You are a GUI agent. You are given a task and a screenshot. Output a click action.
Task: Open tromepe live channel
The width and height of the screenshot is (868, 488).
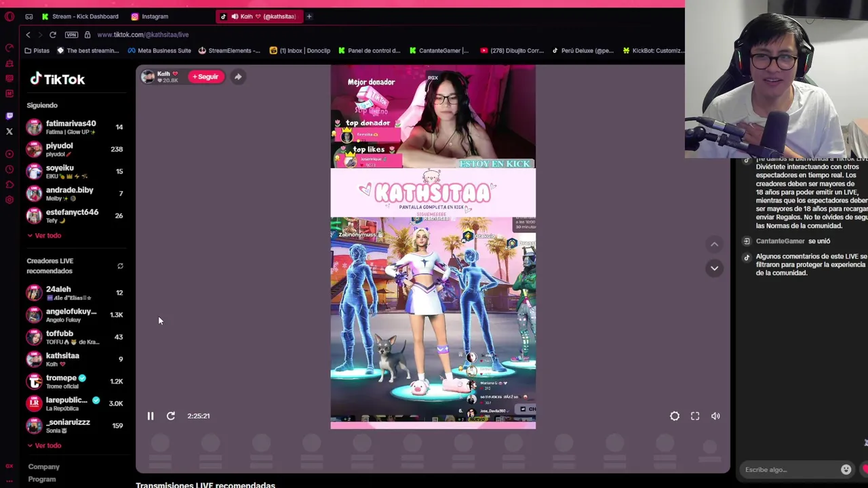[75, 381]
